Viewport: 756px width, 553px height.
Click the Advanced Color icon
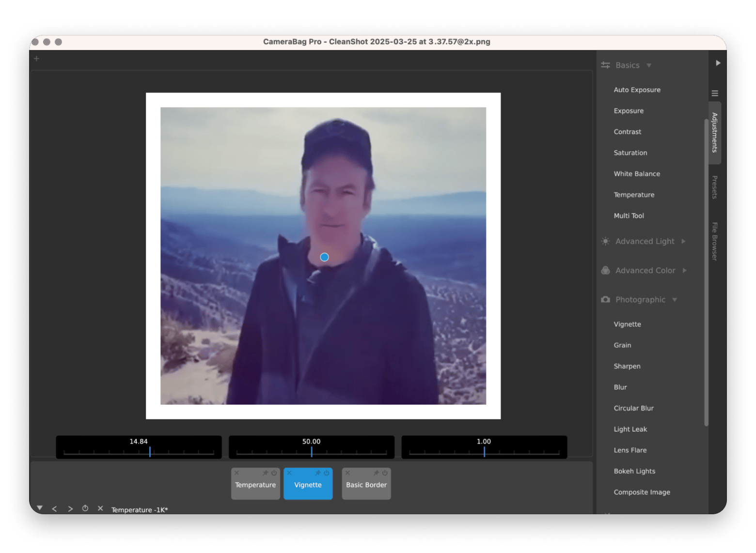pyautogui.click(x=605, y=270)
